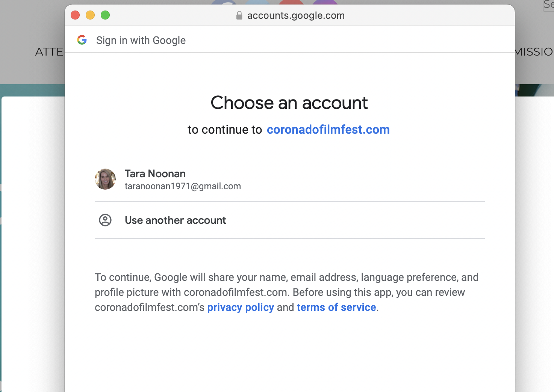This screenshot has width=554, height=392.
Task: Minimize the sign-in window with yellow button
Action: click(90, 15)
